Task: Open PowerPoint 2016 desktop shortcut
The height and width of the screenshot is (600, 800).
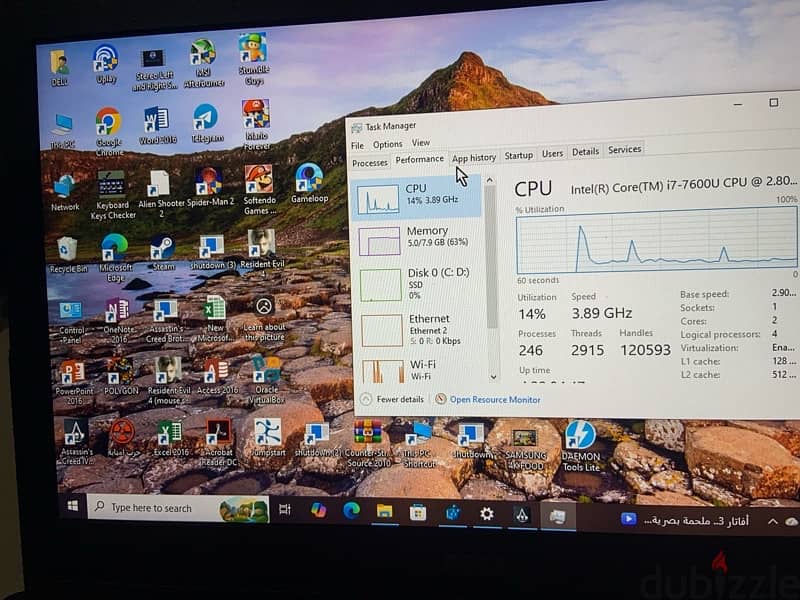Action: coord(73,382)
